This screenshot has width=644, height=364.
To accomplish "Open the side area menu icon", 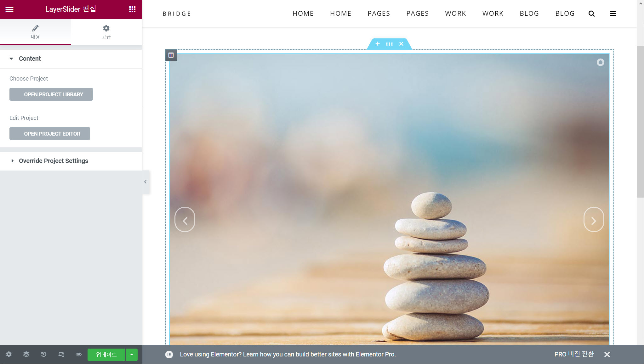I will point(613,14).
